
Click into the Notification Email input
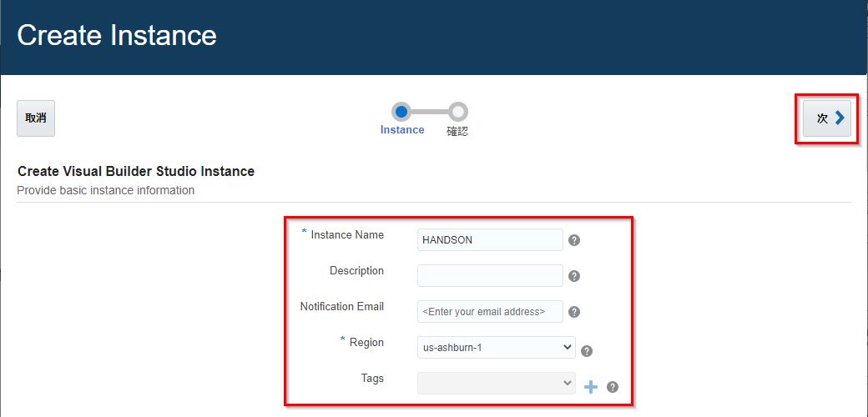(490, 312)
